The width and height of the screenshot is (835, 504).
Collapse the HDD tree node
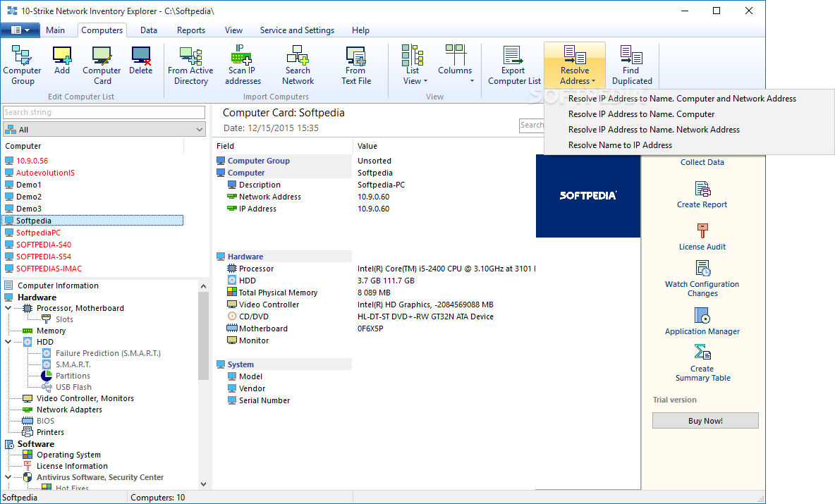[x=8, y=342]
